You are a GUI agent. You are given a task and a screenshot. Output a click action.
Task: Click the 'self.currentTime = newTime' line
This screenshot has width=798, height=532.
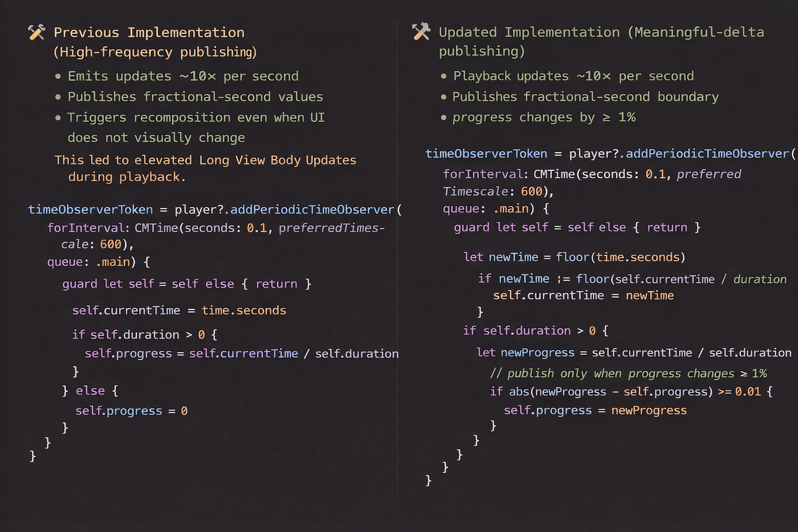click(583, 296)
